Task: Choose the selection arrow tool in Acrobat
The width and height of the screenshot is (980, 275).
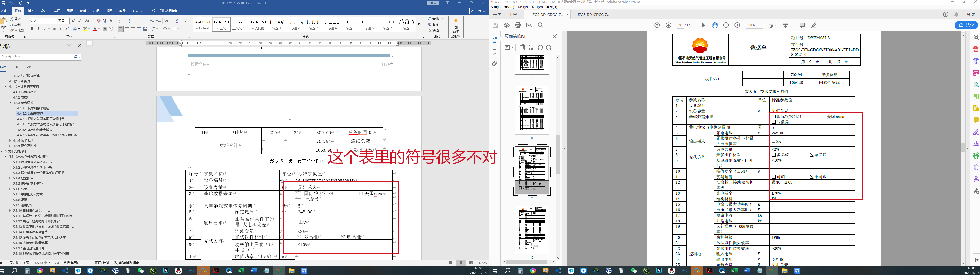Action: coord(703,25)
